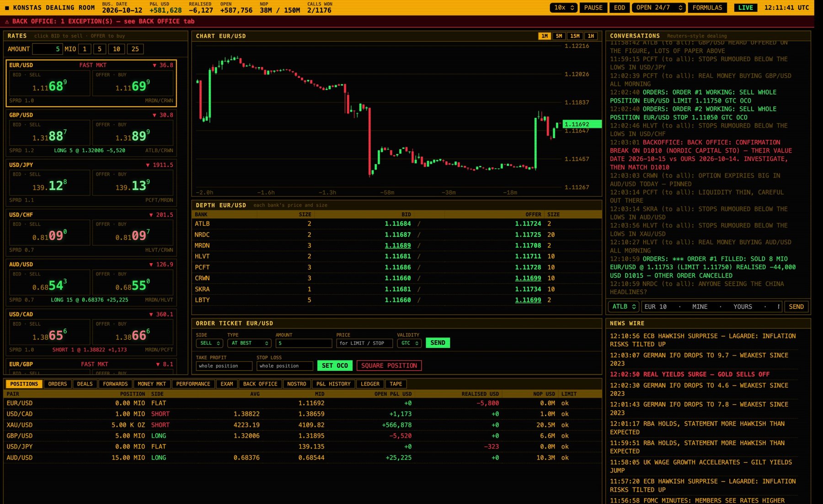Click the STOP LOSS input field
This screenshot has width=823, height=504.
coord(284,366)
